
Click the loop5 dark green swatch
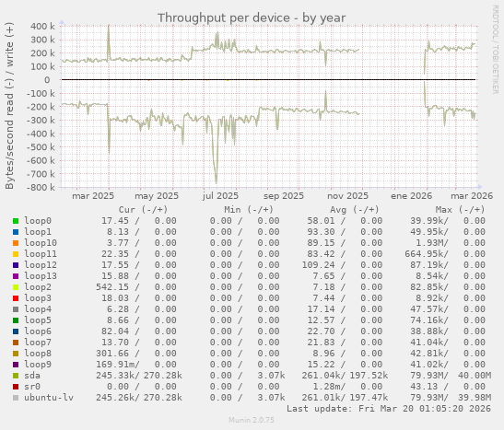pos(16,320)
